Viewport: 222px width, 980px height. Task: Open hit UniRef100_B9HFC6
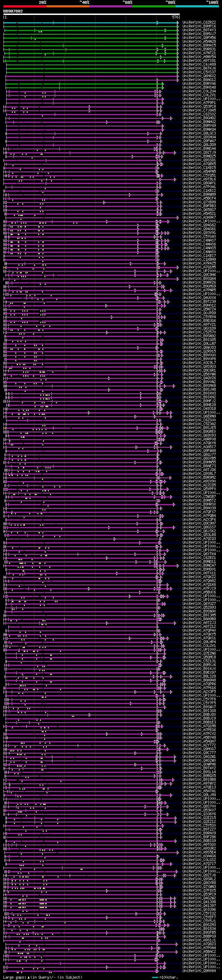click(x=199, y=26)
